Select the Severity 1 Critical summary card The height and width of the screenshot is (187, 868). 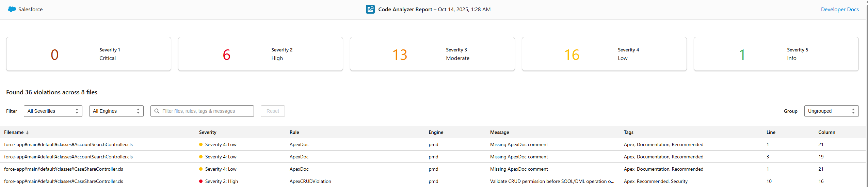click(89, 54)
